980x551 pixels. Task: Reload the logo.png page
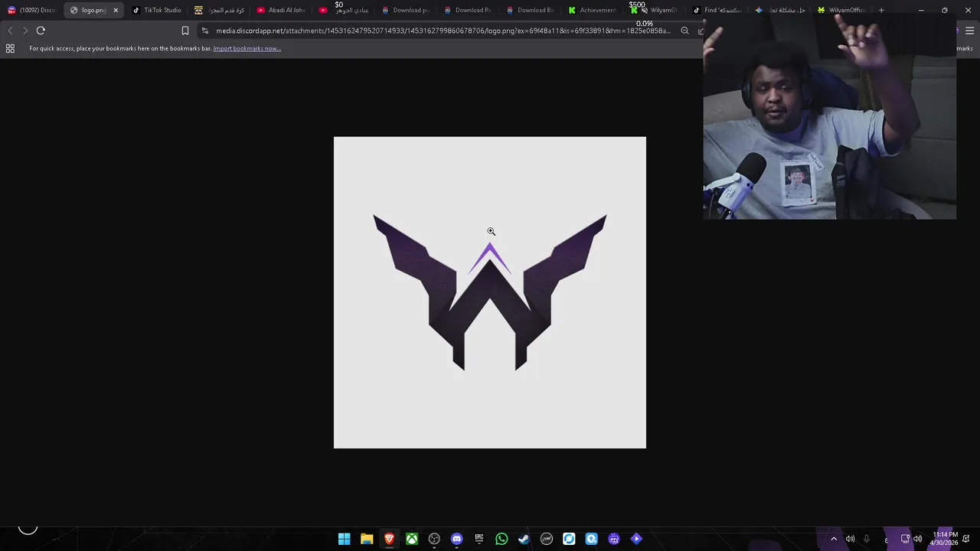pos(41,31)
